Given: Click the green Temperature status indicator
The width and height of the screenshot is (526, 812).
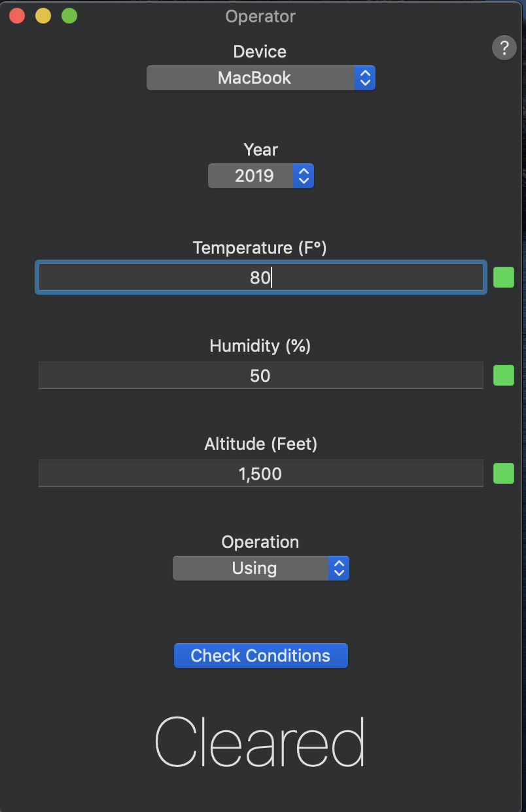Looking at the screenshot, I should [x=503, y=277].
